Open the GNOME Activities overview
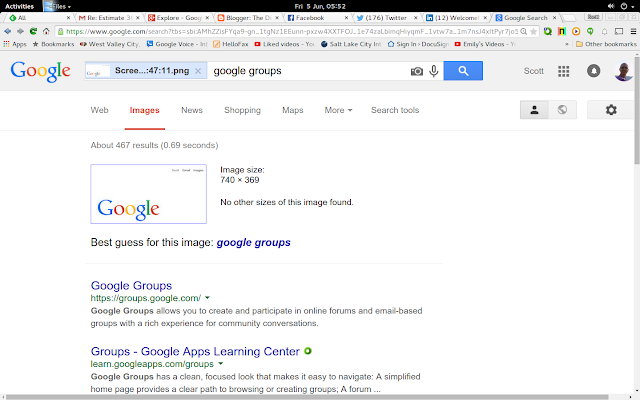Viewport: 640px width, 400px height. coord(19,7)
